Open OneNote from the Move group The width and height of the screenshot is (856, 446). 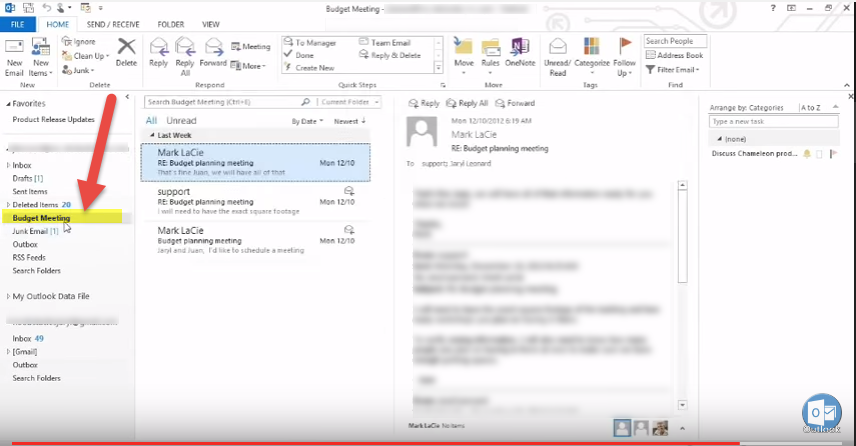click(520, 50)
